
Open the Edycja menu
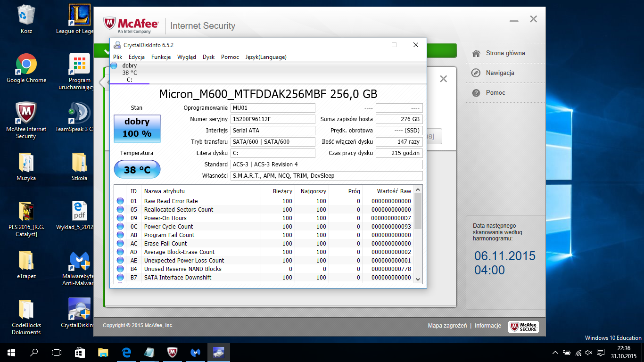click(x=137, y=57)
